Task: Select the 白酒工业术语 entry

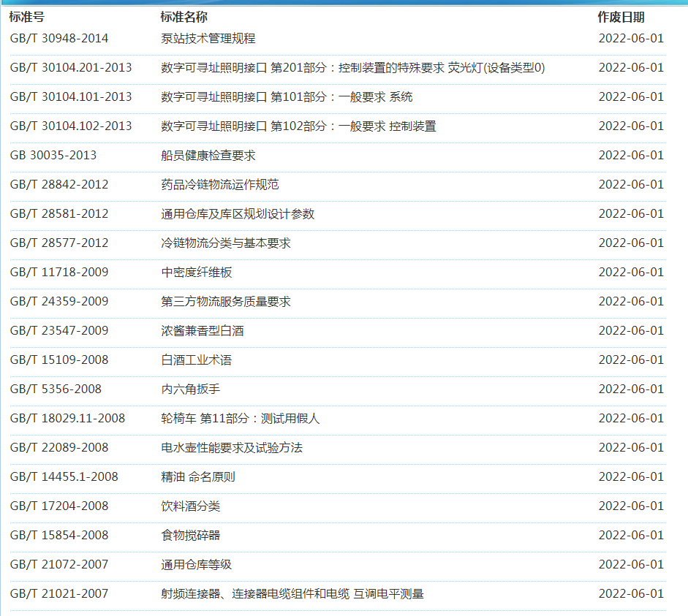Action: point(197,360)
